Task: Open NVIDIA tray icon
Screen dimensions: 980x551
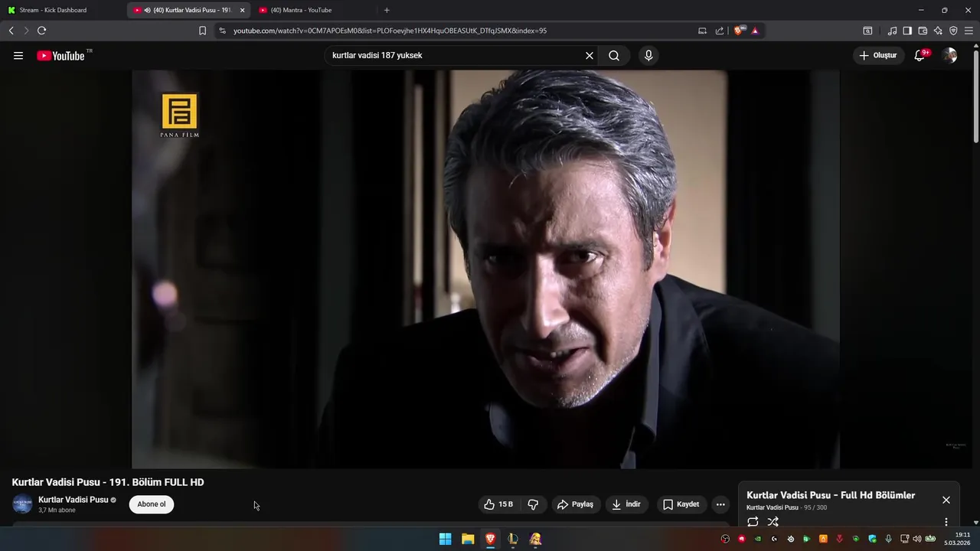Action: [x=758, y=539]
